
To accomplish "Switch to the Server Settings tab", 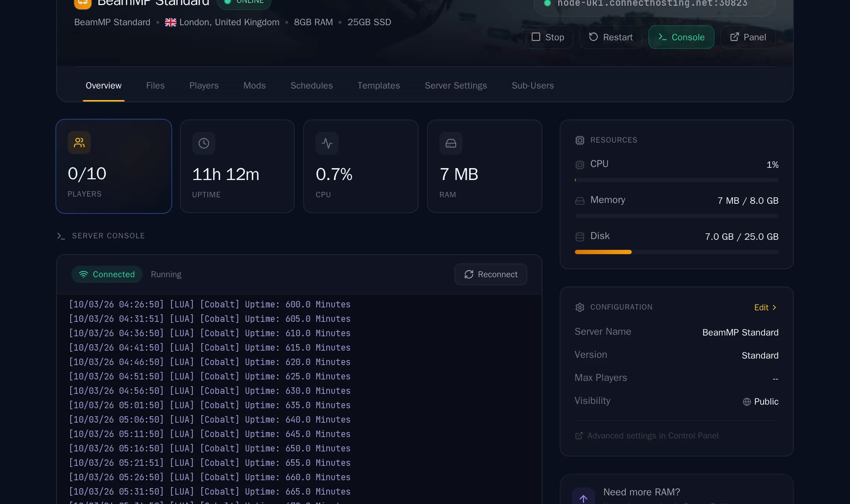I will 456,85.
